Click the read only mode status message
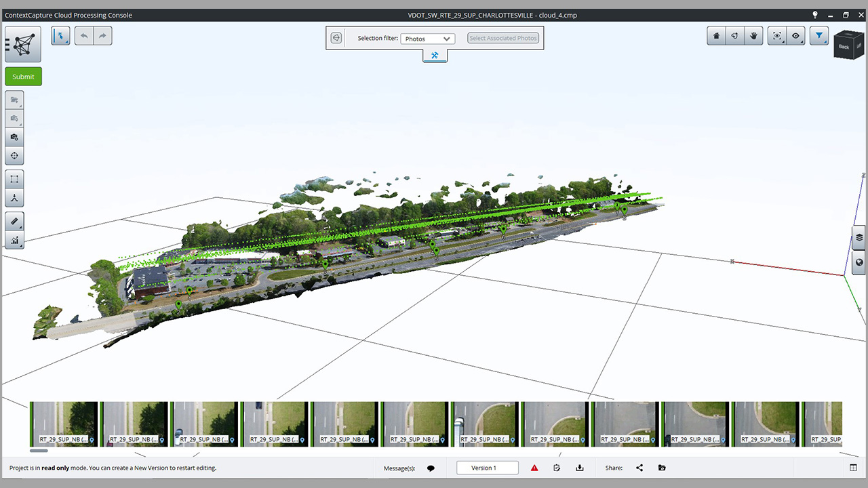The width and height of the screenshot is (868, 488). (x=113, y=468)
